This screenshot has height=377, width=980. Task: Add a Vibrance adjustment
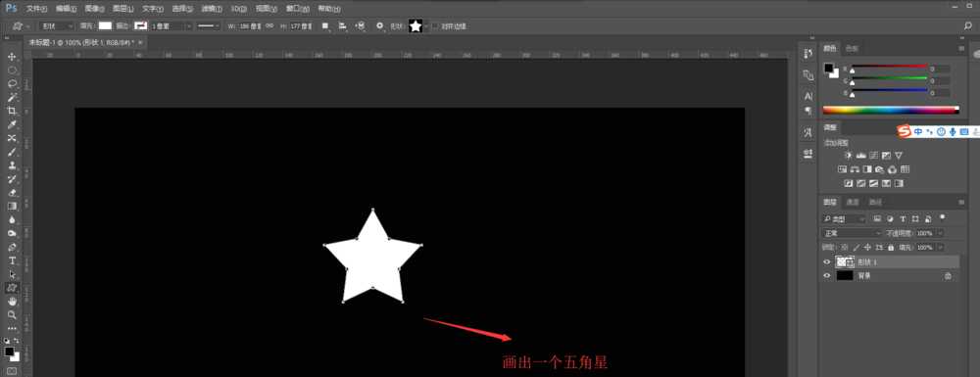click(x=898, y=155)
